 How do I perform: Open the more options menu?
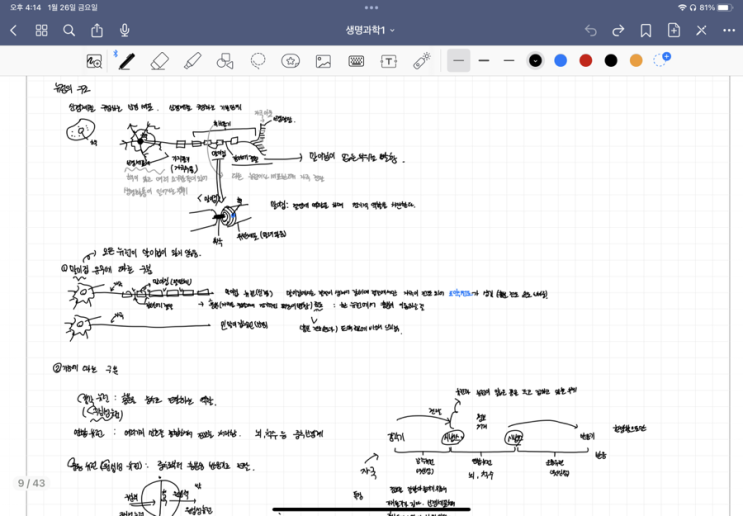729,31
